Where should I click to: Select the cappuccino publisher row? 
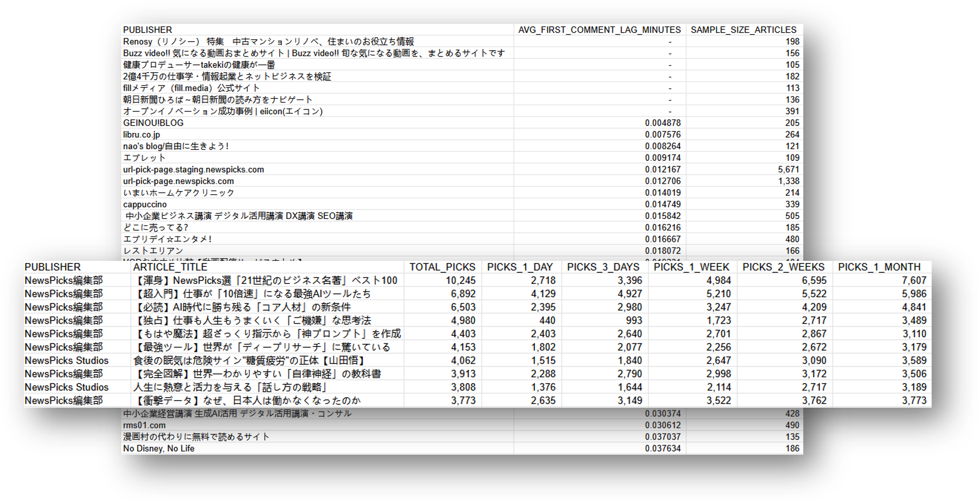pos(145,205)
